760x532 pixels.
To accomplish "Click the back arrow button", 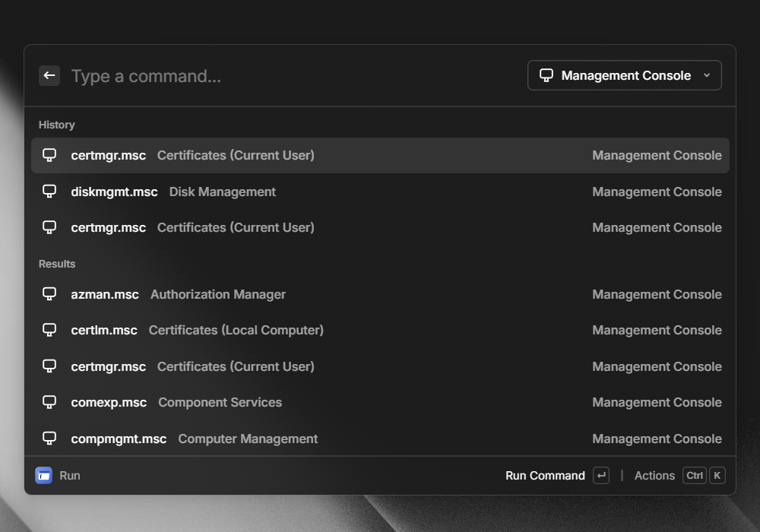I will [x=49, y=75].
